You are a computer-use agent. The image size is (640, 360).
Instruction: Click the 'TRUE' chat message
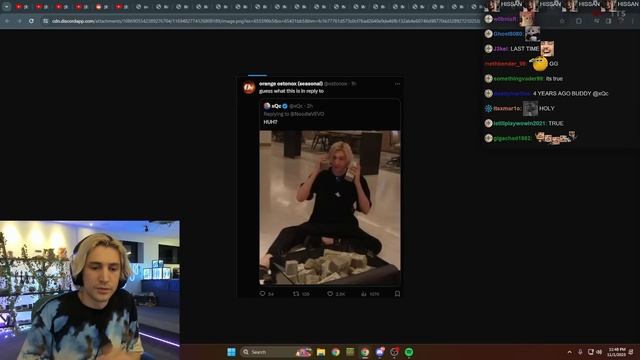556,123
